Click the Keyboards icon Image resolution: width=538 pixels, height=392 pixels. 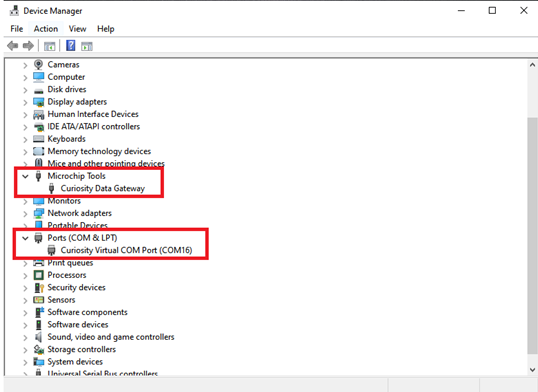[38, 139]
